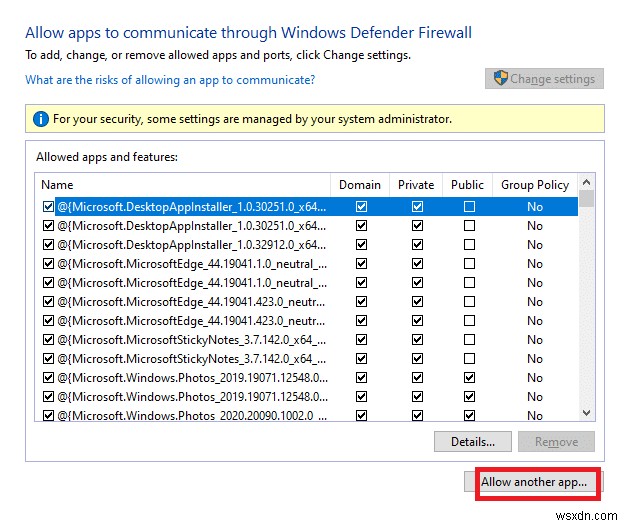Toggle Domain checkbox for Windows.Photos_2020.20090.1002.0
The width and height of the screenshot is (629, 526).
pos(361,415)
